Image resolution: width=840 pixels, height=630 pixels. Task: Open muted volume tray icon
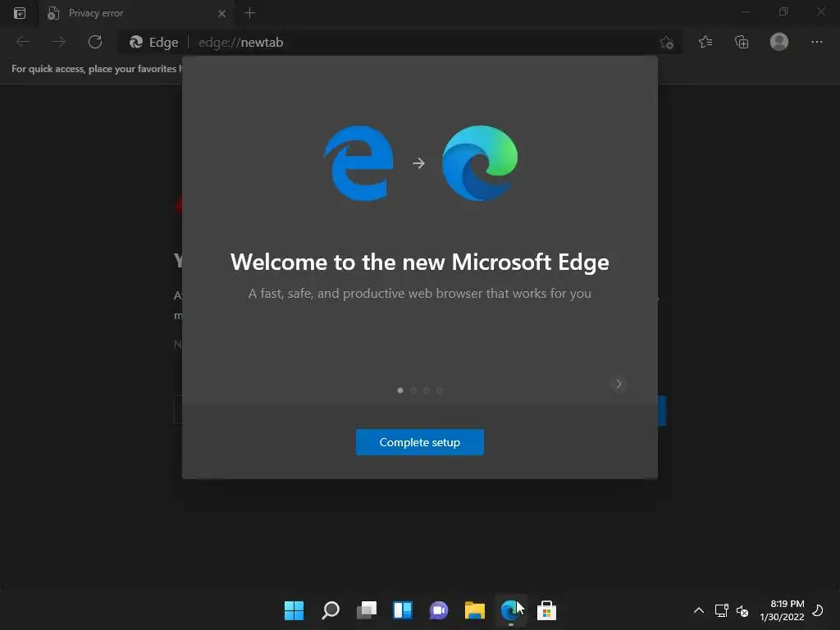[742, 610]
